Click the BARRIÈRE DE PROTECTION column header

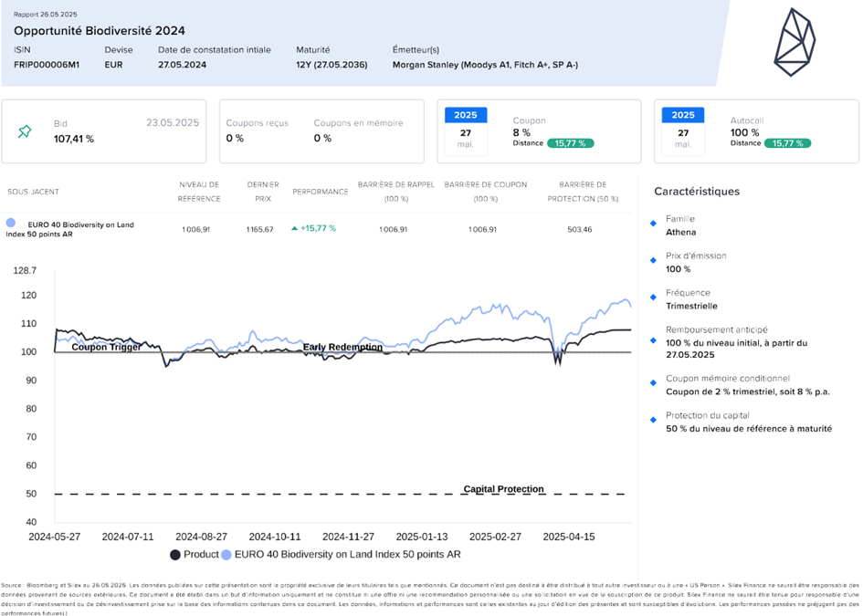[583, 192]
